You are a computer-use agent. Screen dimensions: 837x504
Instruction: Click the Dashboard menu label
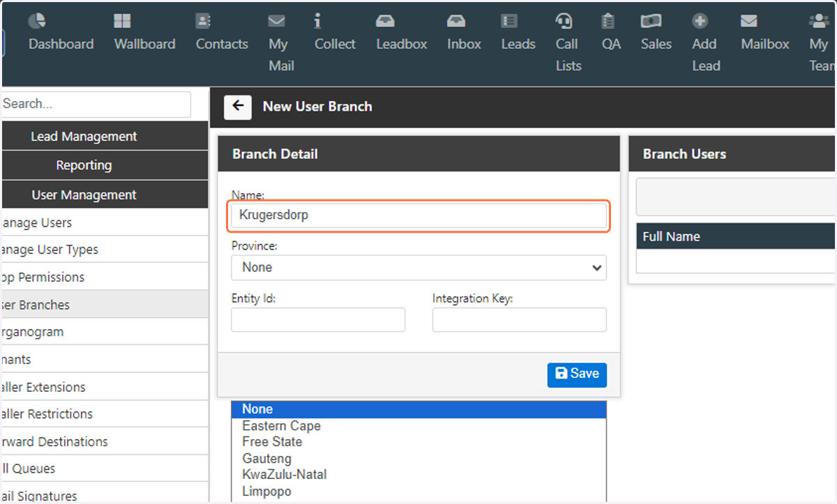point(61,44)
